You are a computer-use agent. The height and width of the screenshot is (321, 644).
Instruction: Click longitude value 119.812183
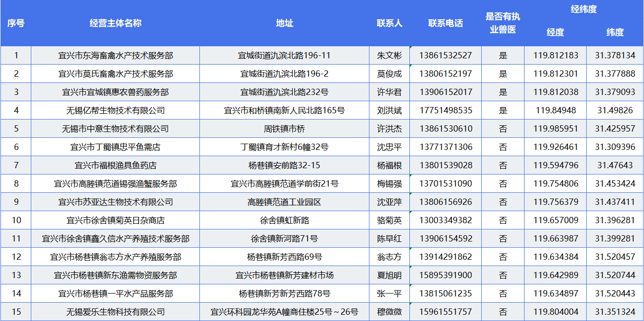(556, 55)
